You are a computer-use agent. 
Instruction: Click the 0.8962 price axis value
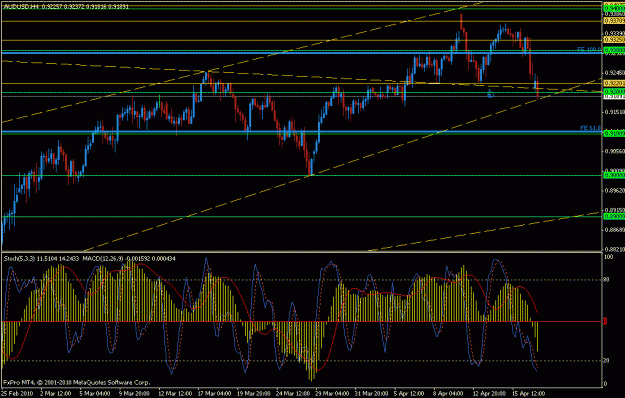614,190
